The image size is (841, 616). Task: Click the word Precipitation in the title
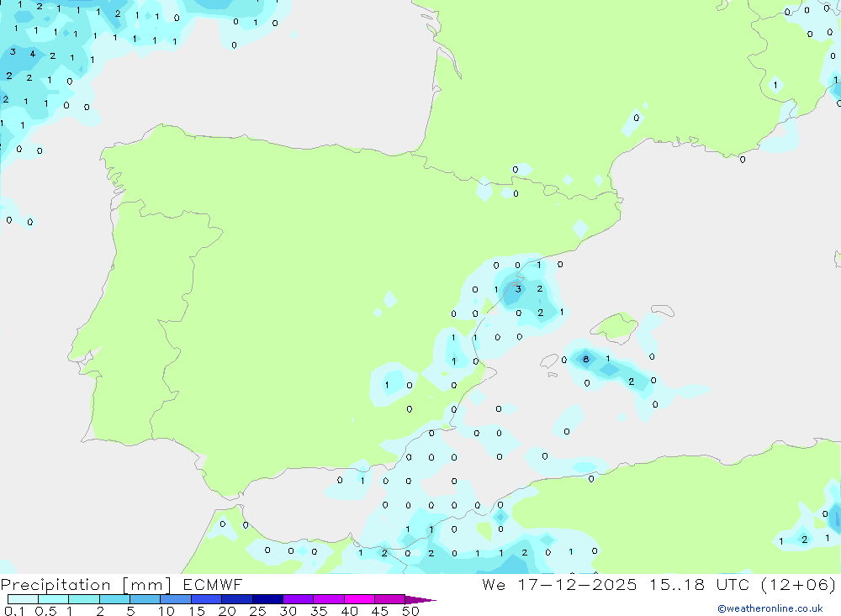pyautogui.click(x=56, y=585)
